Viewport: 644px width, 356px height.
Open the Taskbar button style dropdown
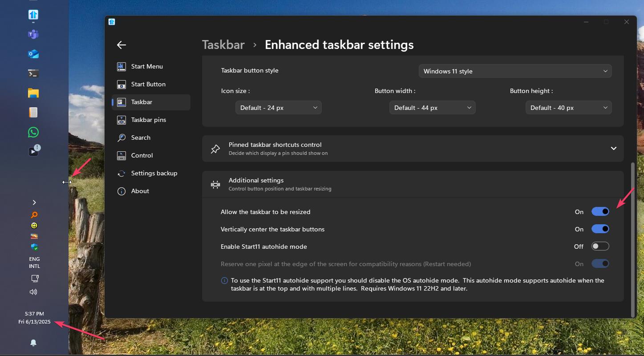(x=515, y=71)
